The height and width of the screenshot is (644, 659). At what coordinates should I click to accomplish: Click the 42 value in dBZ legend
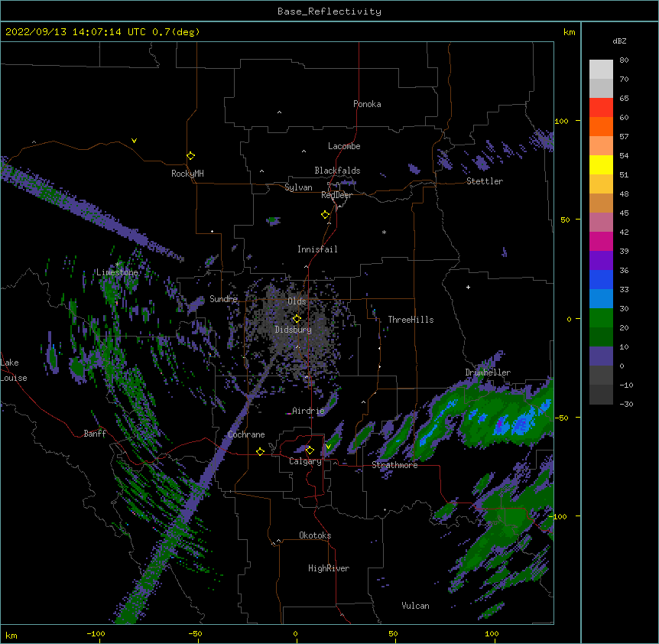[x=624, y=232]
